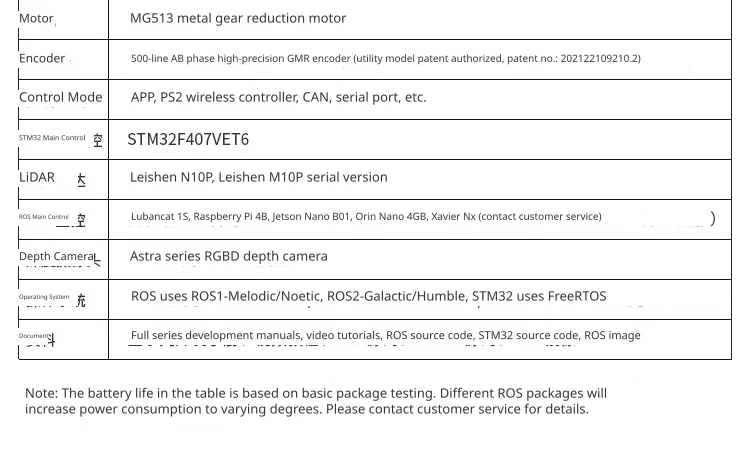Screen dimensions: 750x451
Task: Select MG513 metal gear reduction motor text
Action: (238, 19)
